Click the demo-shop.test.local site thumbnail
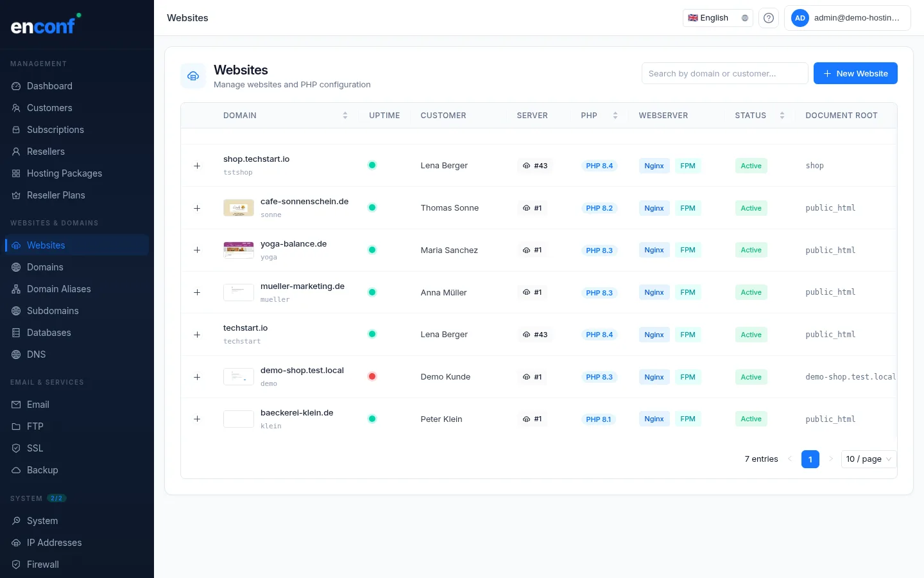The image size is (924, 578). point(239,377)
